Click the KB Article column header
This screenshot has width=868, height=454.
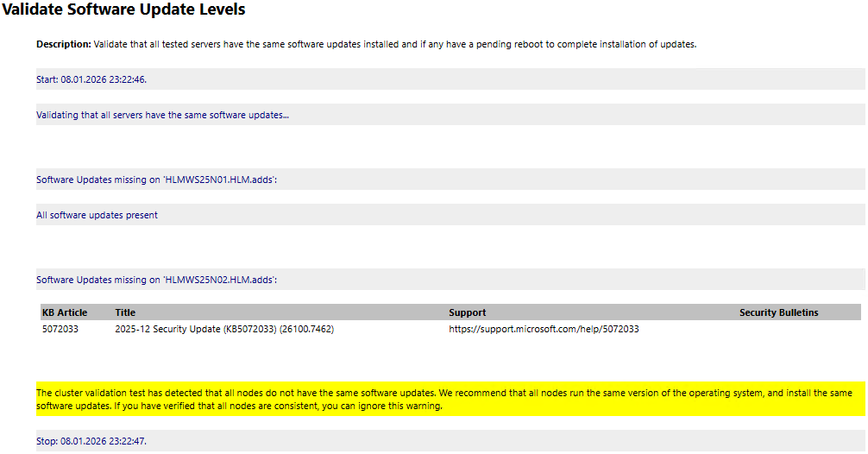(x=65, y=312)
